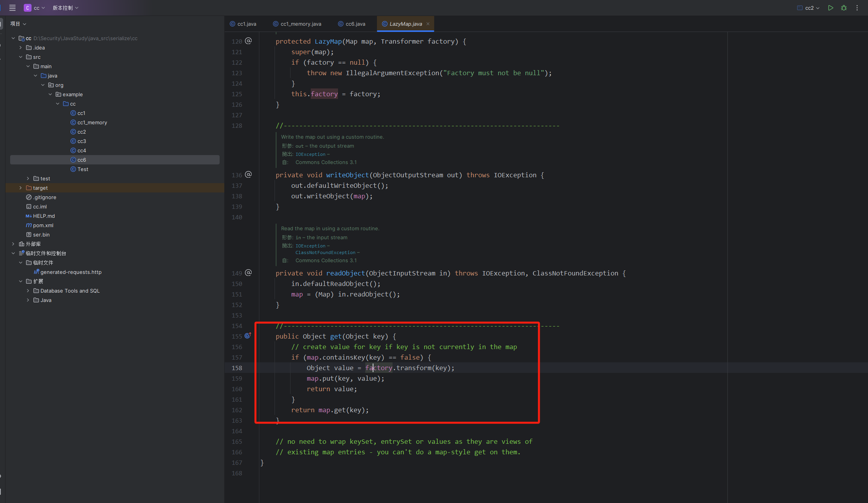Close the LazyMap.java tab
This screenshot has height=503, width=868.
428,24
